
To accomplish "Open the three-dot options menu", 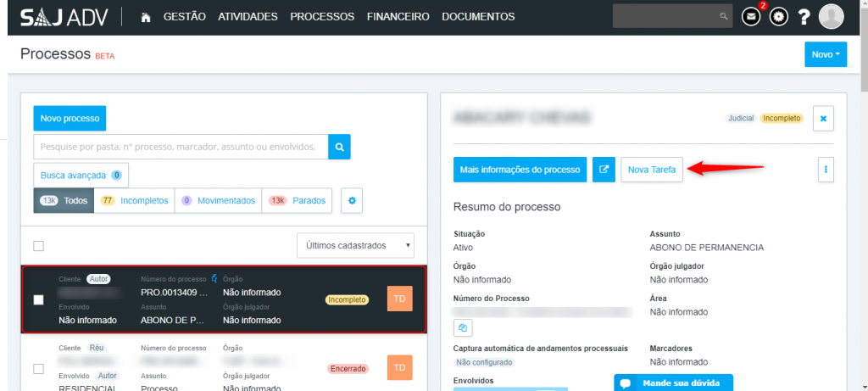I will tap(826, 170).
